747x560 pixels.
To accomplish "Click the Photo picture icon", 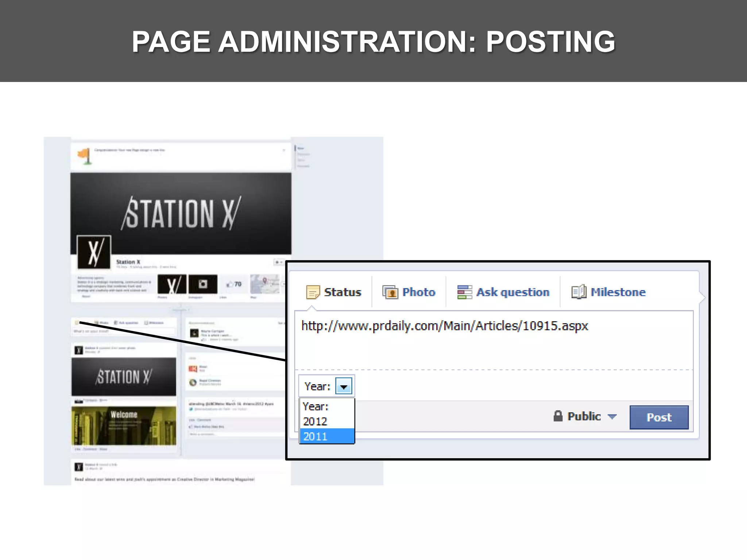I will (390, 292).
